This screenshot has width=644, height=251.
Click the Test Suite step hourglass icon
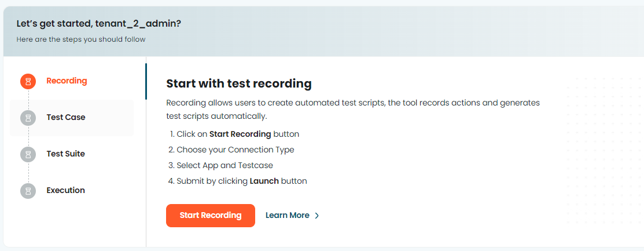tap(28, 154)
